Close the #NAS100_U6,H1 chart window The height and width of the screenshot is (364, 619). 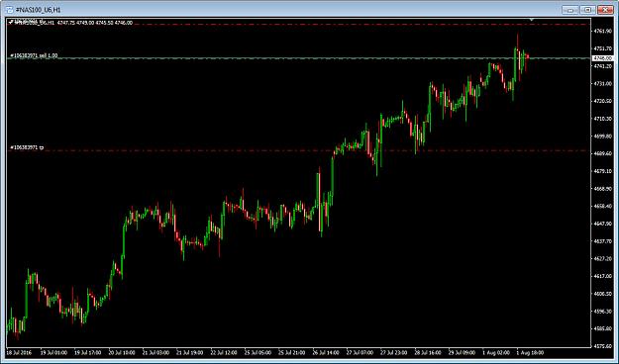[605, 10]
